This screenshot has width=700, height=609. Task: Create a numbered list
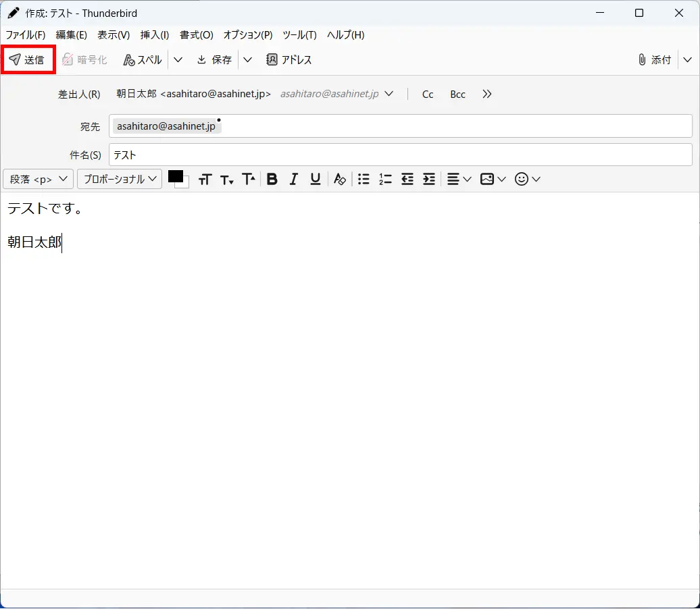click(x=385, y=179)
